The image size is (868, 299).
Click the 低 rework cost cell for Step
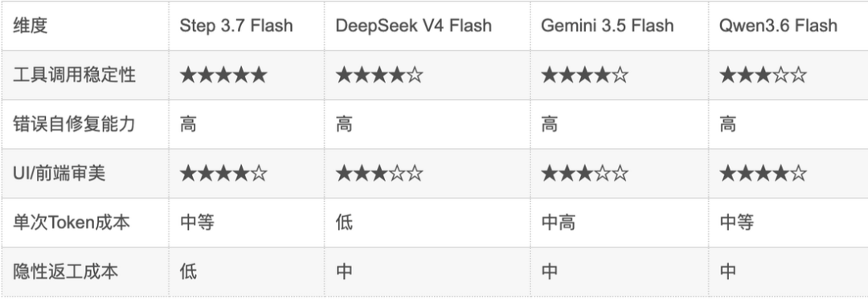pyautogui.click(x=188, y=272)
